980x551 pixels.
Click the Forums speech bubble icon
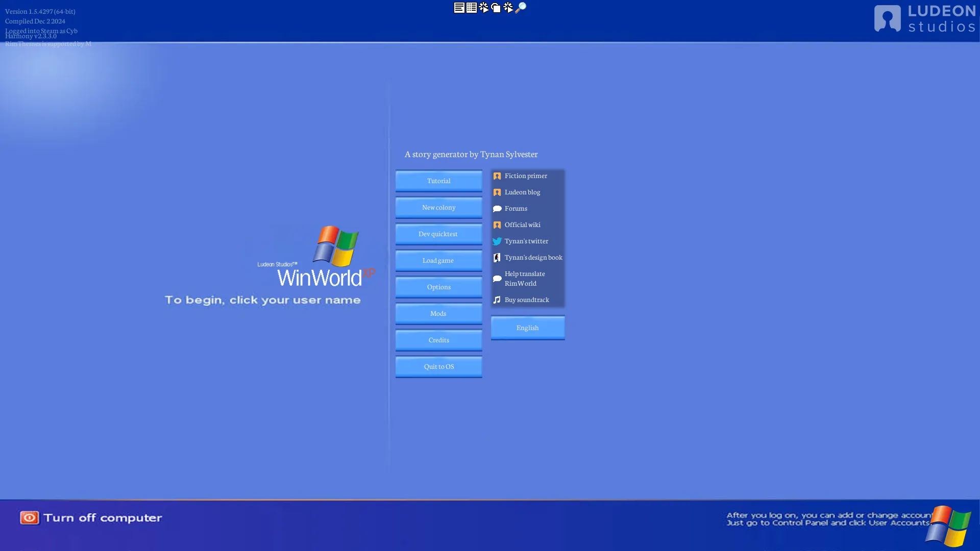[497, 209]
